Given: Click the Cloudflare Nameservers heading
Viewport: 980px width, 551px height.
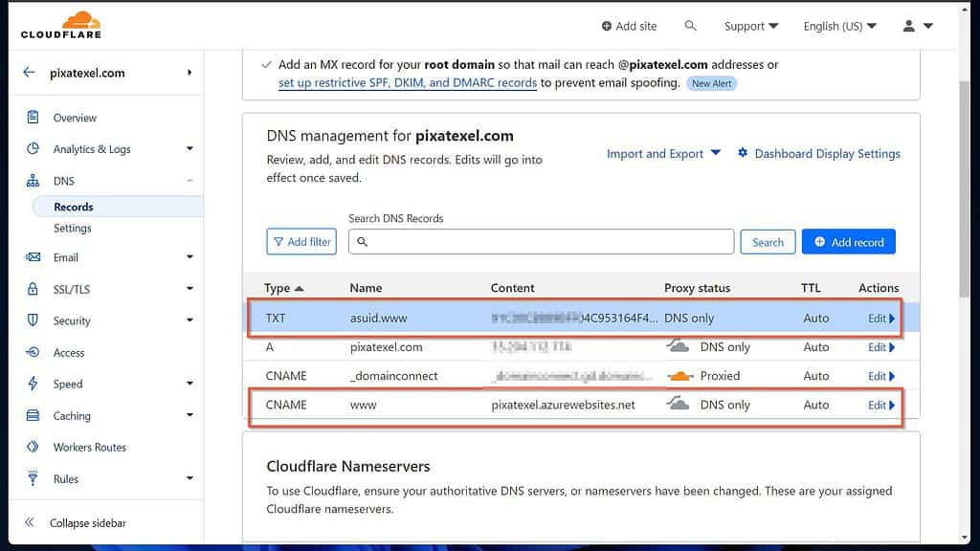Looking at the screenshot, I should (348, 466).
